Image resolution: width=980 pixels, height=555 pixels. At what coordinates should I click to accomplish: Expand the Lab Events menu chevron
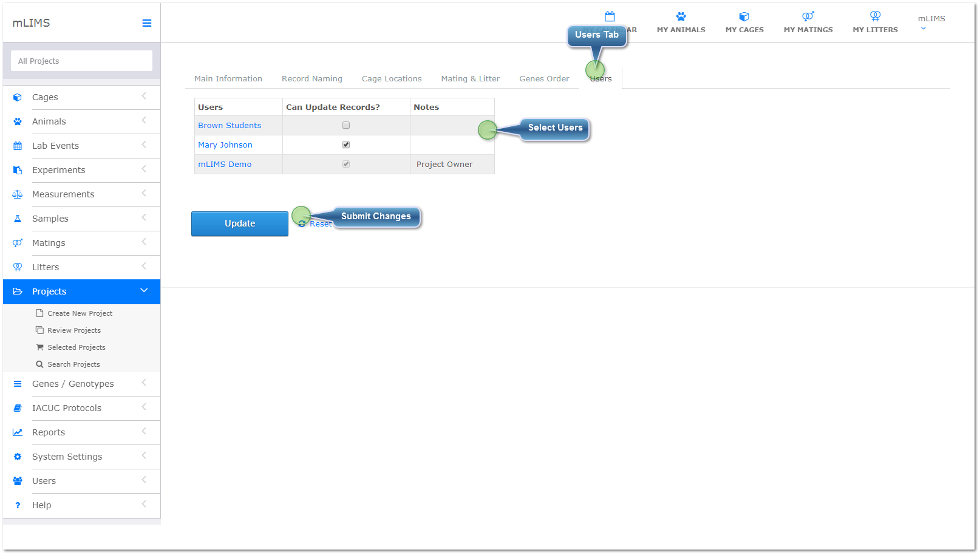(x=144, y=145)
